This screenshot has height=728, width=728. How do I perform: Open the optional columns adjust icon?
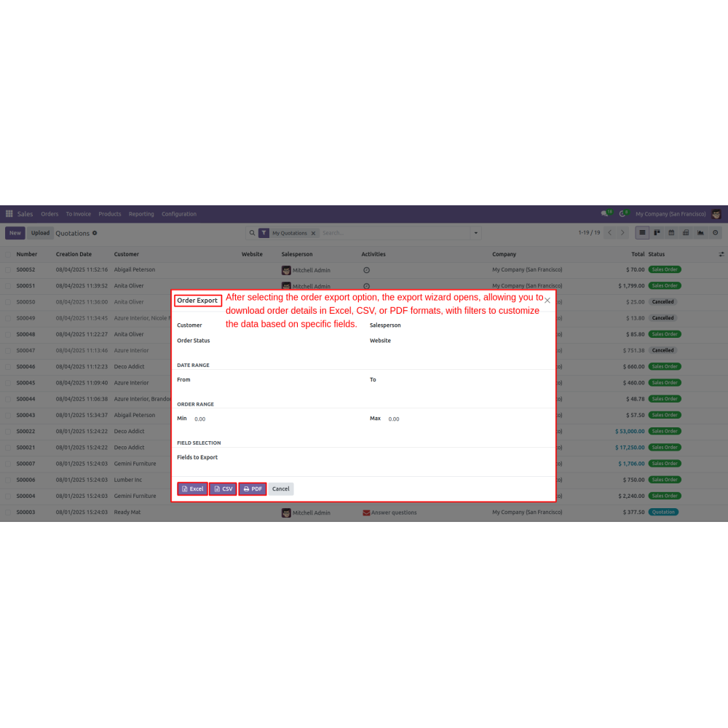click(721, 254)
